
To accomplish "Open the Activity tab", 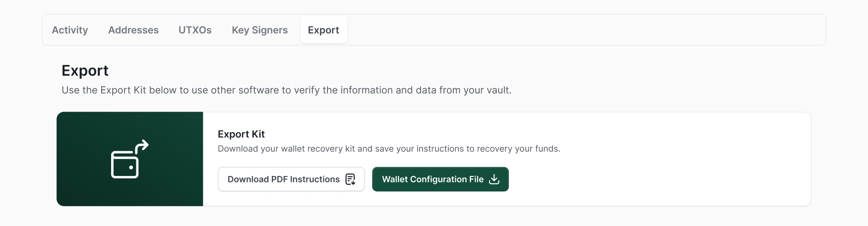I will (x=70, y=30).
